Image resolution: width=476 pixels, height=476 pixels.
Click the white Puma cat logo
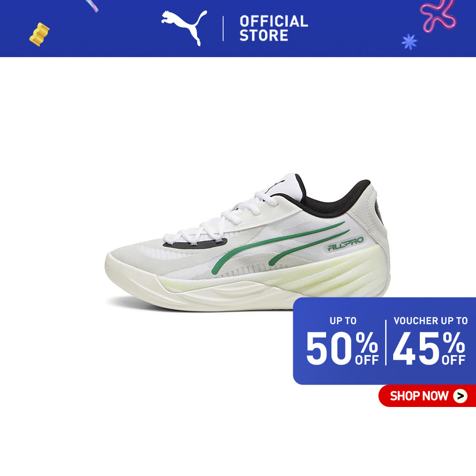click(184, 28)
